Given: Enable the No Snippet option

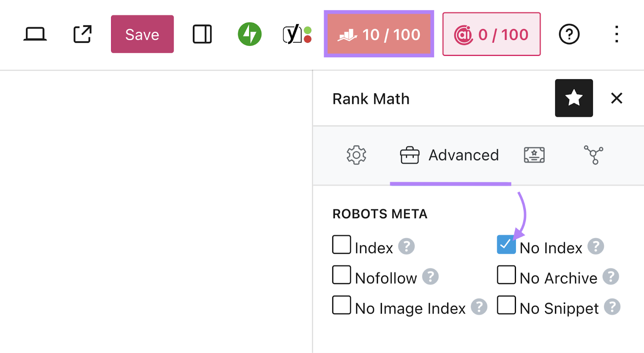Looking at the screenshot, I should [x=506, y=305].
